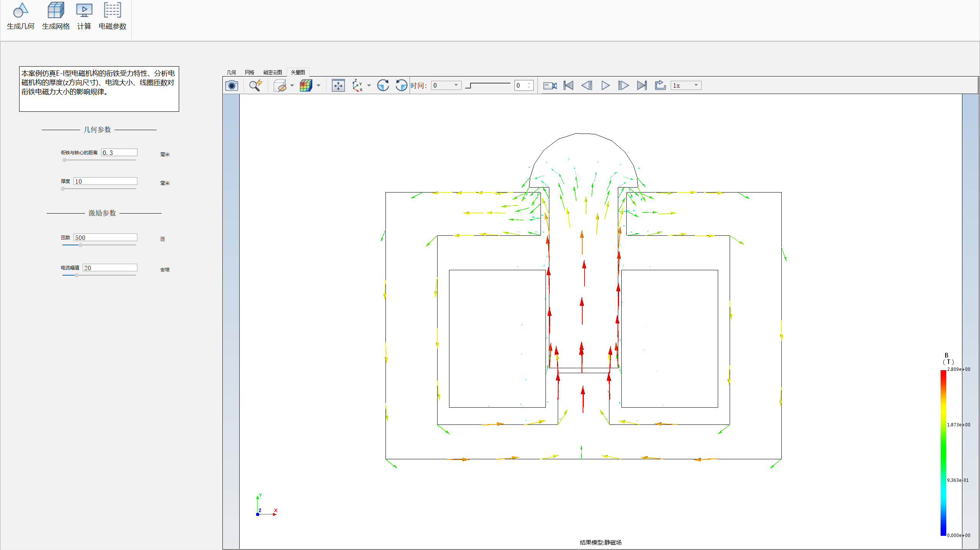Switch to the 磁密云图 tab
980x550 pixels.
point(273,72)
